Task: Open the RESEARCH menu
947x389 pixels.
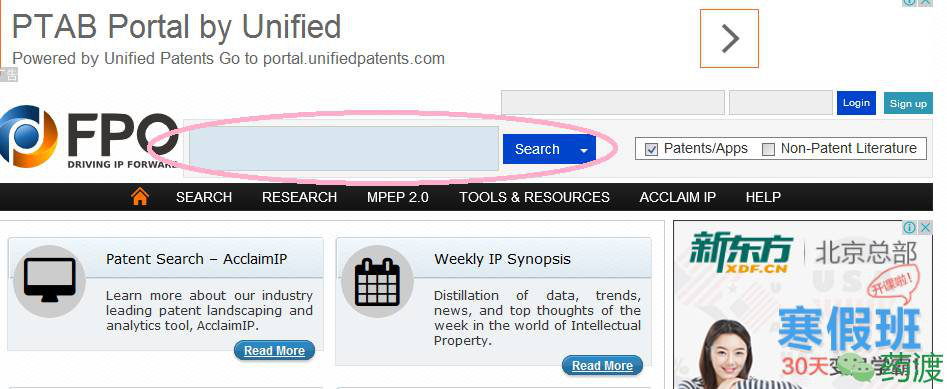Action: pos(299,197)
